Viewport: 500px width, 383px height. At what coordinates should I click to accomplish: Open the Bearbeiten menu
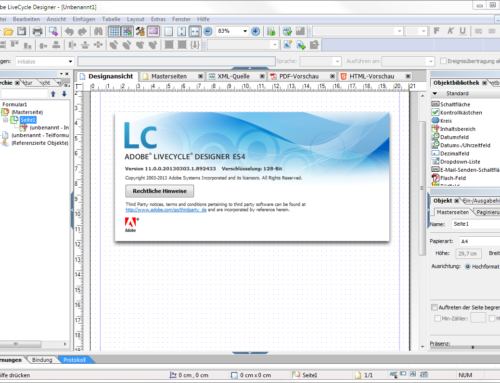point(26,19)
